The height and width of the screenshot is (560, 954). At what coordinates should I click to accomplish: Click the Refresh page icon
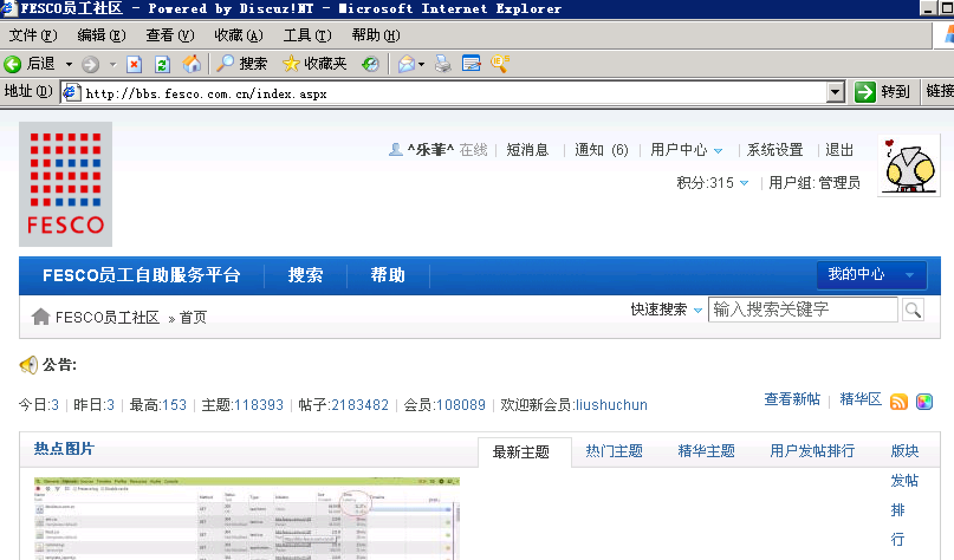coord(163,64)
